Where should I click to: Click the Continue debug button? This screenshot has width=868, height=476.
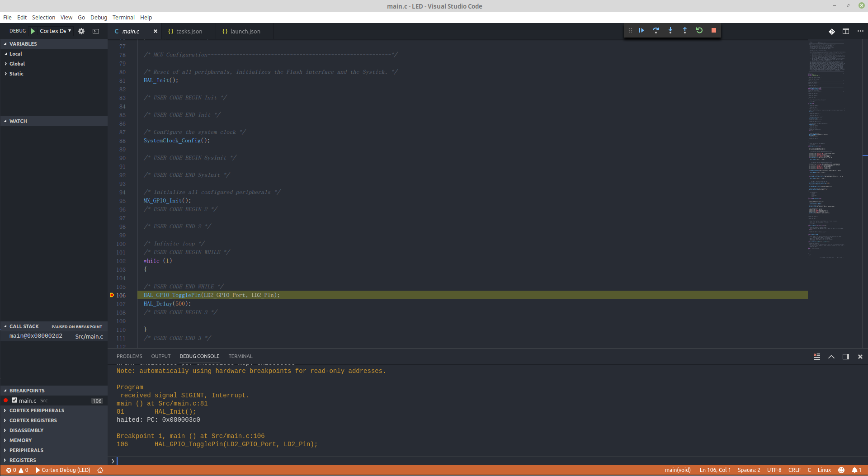point(642,30)
